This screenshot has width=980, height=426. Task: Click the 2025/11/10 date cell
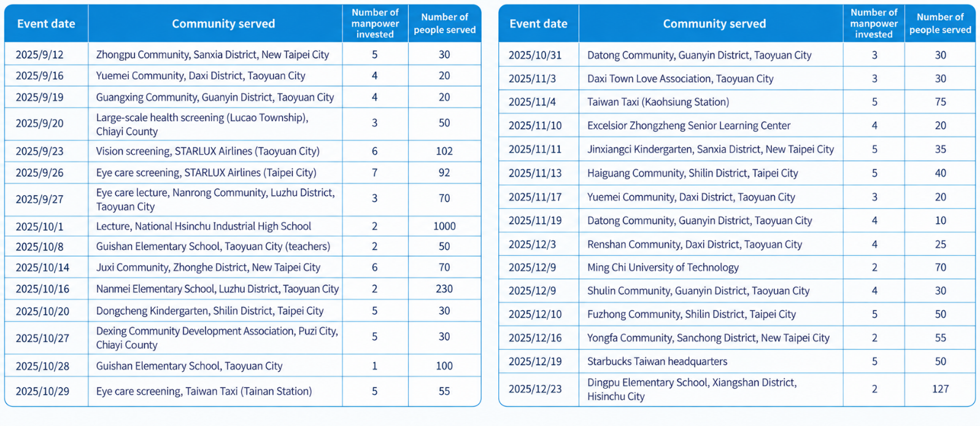(535, 126)
